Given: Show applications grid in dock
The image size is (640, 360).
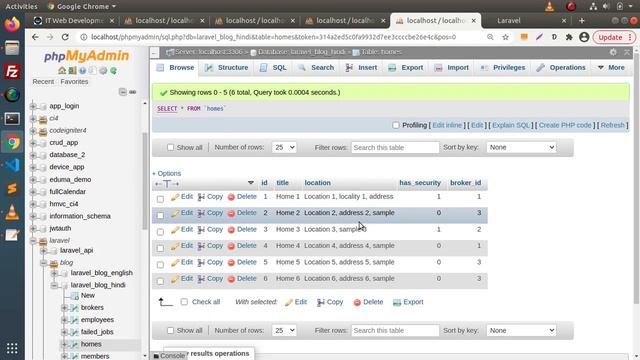Looking at the screenshot, I should click(12, 348).
